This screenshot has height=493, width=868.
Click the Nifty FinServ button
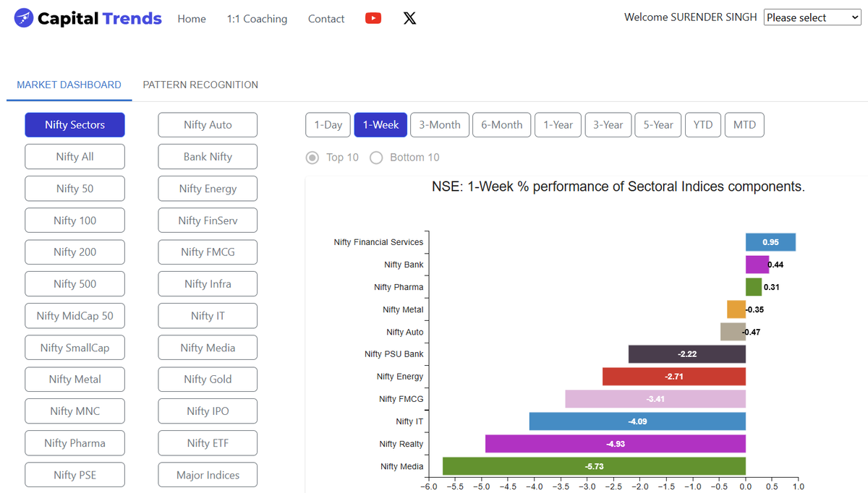click(208, 220)
